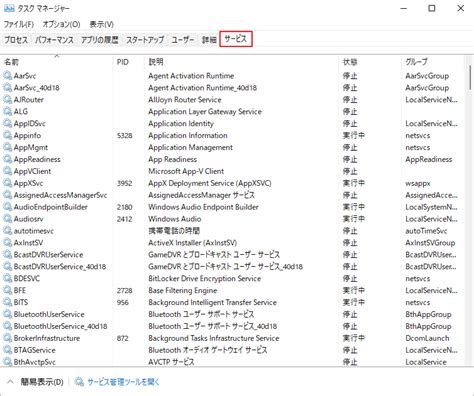Open the ファイル(F) menu

[x=19, y=24]
